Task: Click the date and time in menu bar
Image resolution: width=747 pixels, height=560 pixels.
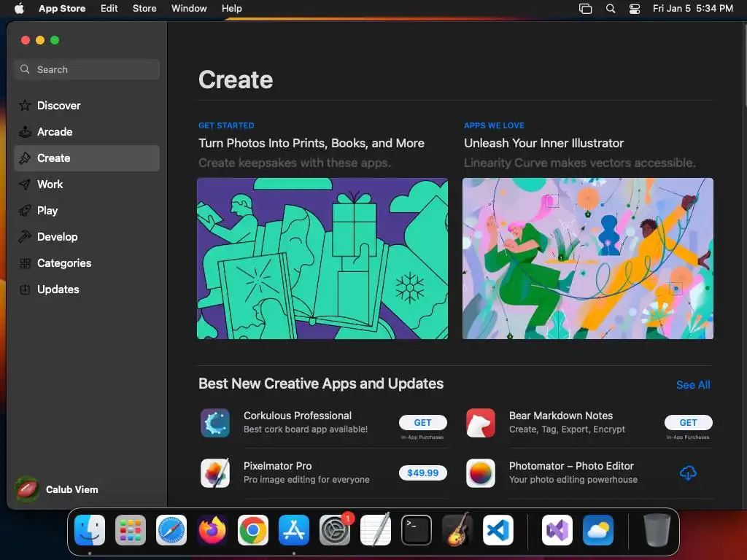Action: [693, 8]
